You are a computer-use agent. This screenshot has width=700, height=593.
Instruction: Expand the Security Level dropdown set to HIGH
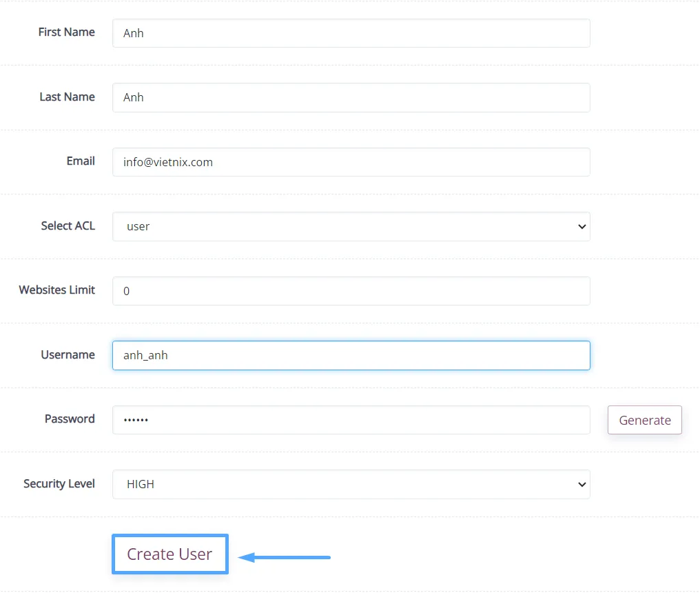click(x=351, y=484)
